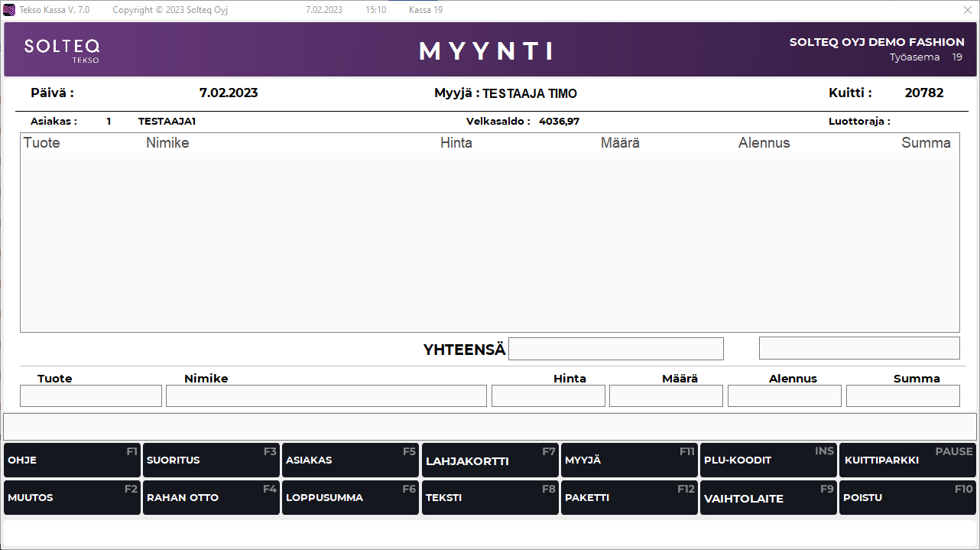This screenshot has width=980, height=550.
Task: Click the OHJE help button
Action: [72, 461]
